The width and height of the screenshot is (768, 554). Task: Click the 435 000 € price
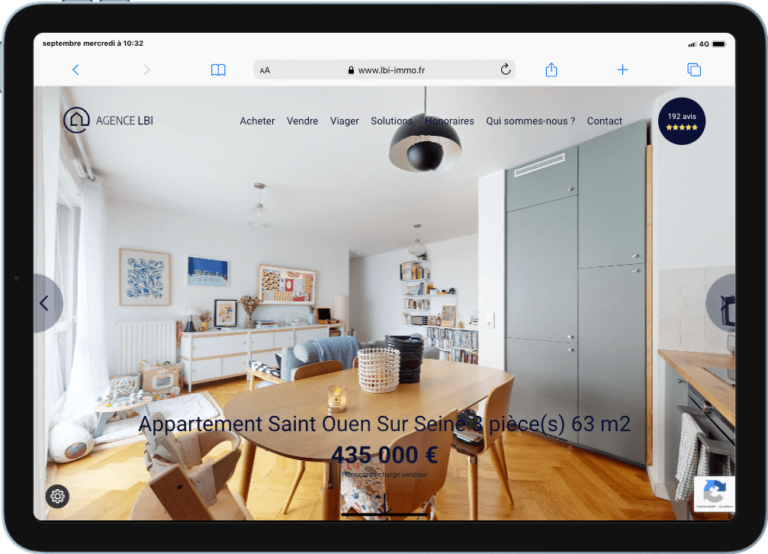click(x=384, y=455)
